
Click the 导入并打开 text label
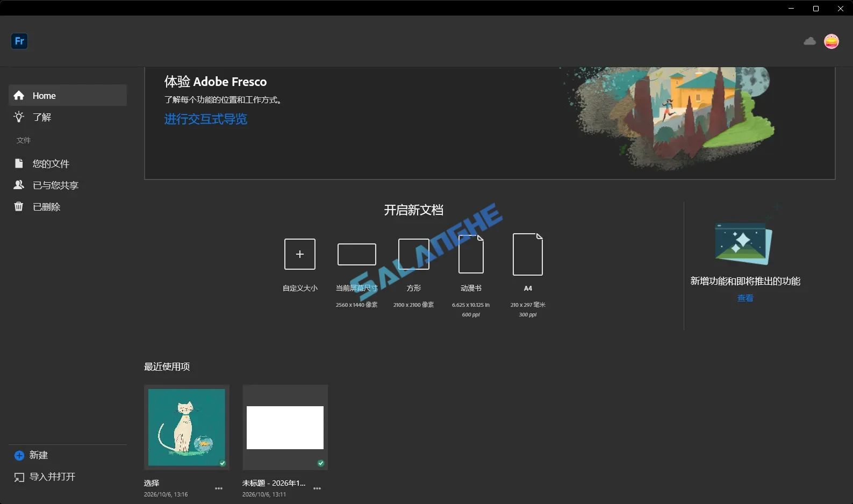pyautogui.click(x=52, y=477)
